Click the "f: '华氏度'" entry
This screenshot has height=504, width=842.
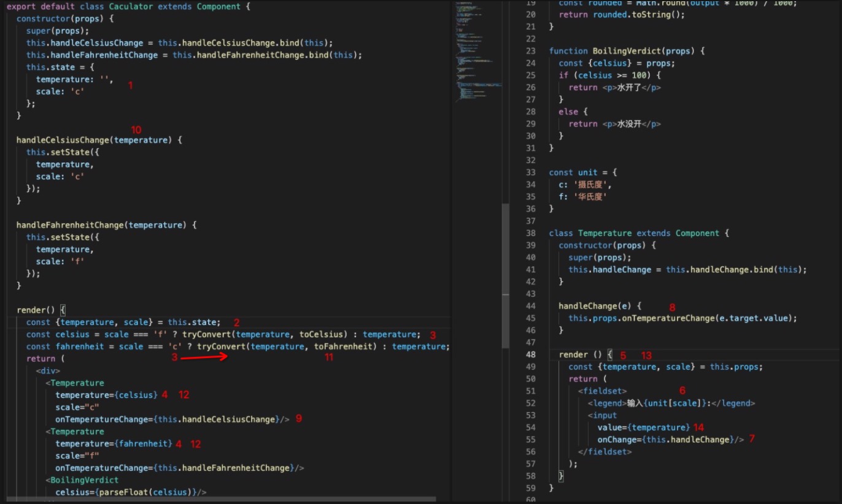(x=583, y=197)
